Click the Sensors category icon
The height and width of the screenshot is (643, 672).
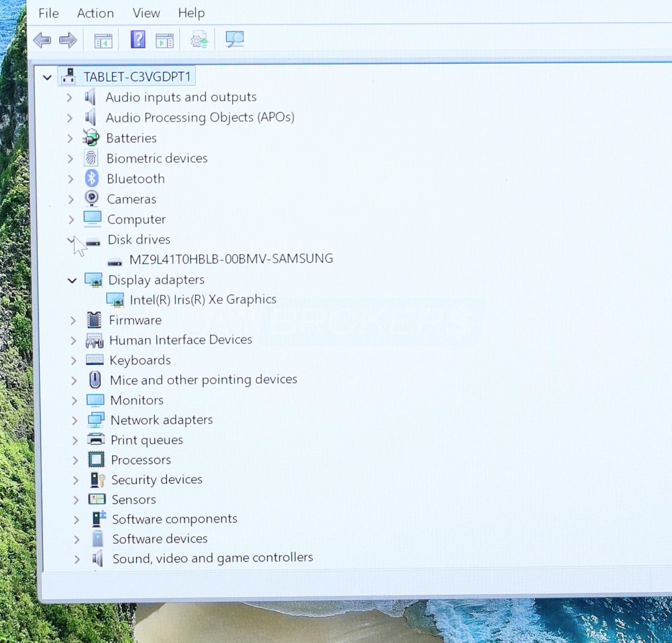coord(97,499)
